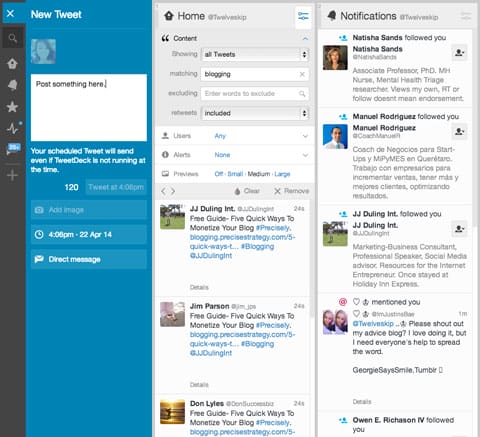This screenshot has width=480, height=437.
Task: Open JJ Duling Int. follow action icon in Notifications
Action: pyautogui.click(x=459, y=229)
